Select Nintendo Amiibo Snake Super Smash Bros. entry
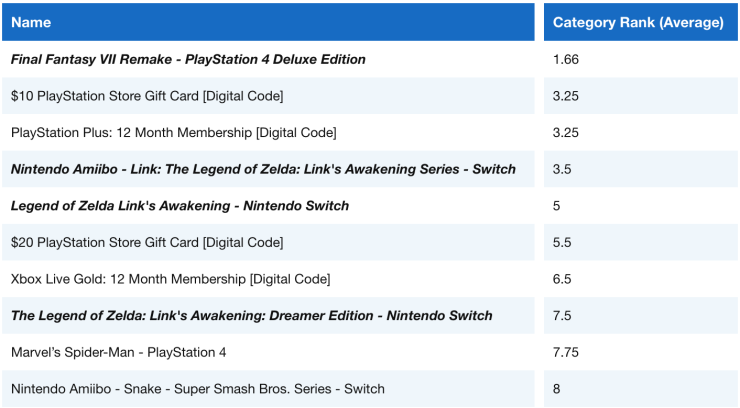740x408 pixels. pyautogui.click(x=197, y=388)
